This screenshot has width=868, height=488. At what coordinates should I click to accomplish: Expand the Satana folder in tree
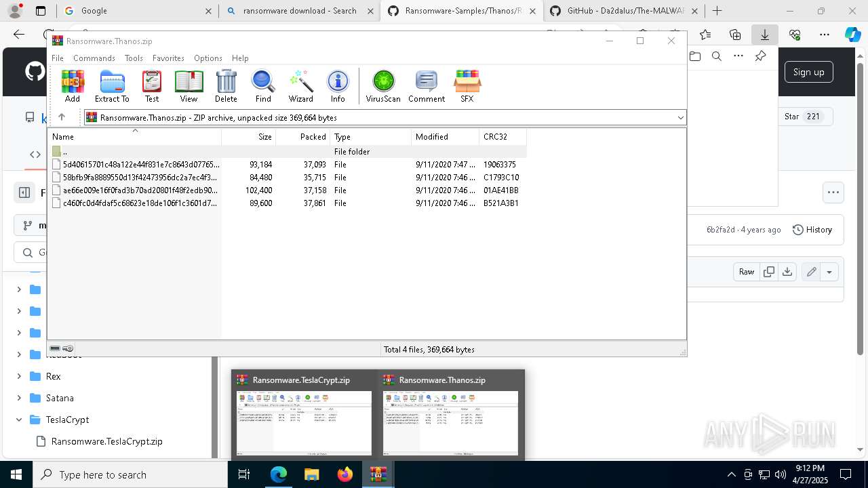click(x=19, y=398)
